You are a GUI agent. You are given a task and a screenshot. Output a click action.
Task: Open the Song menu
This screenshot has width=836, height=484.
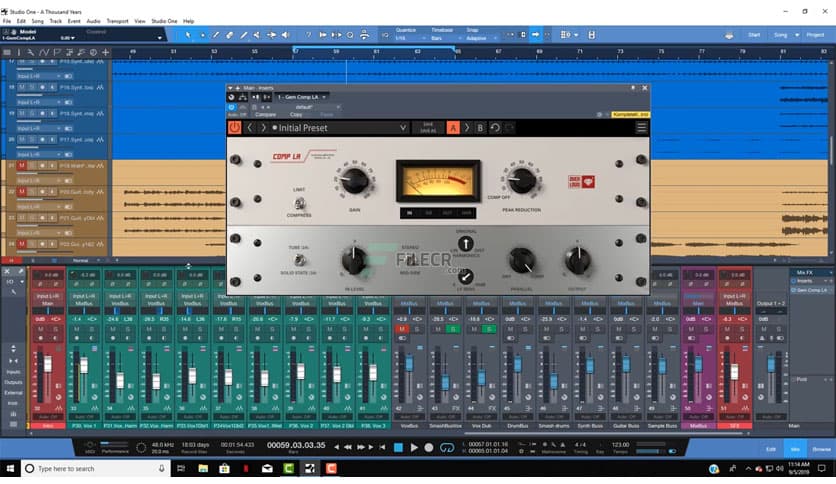tap(37, 21)
